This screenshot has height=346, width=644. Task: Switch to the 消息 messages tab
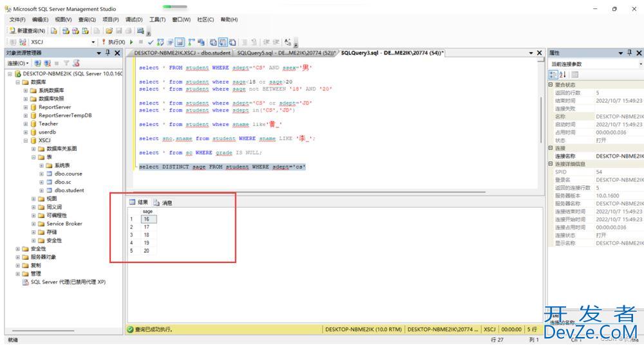click(163, 203)
